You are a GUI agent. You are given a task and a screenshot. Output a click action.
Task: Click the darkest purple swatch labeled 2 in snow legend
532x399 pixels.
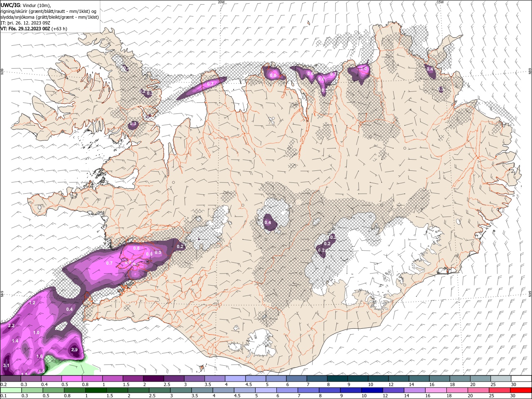point(153,379)
